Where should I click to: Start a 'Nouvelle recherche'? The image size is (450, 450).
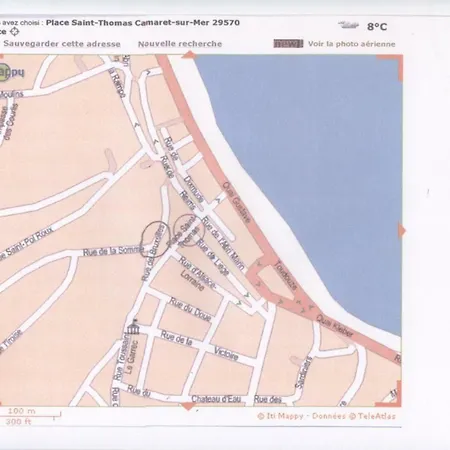[x=180, y=44]
